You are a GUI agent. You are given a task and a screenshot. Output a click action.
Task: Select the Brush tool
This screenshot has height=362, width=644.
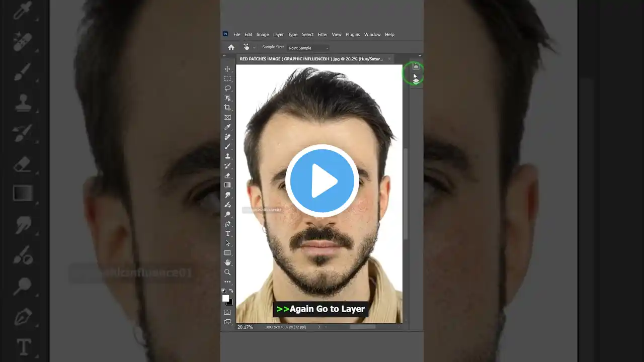click(227, 146)
